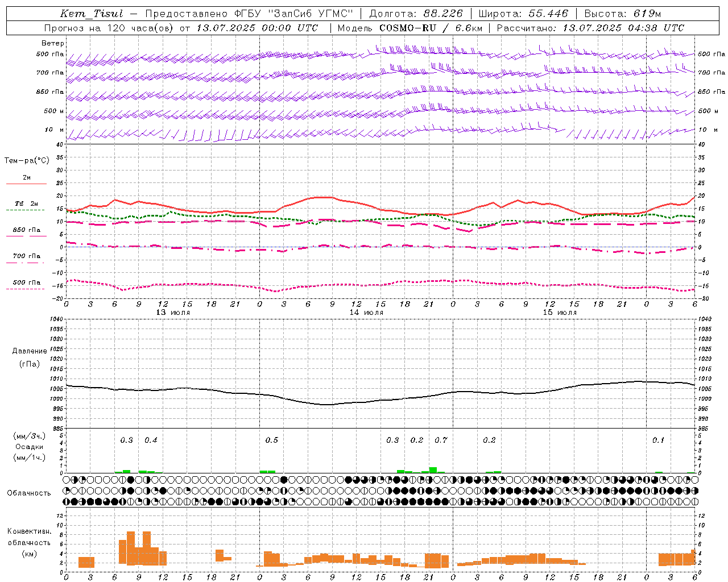Click the Конвективн. convective cloud label
The image size is (728, 582).
tap(30, 531)
